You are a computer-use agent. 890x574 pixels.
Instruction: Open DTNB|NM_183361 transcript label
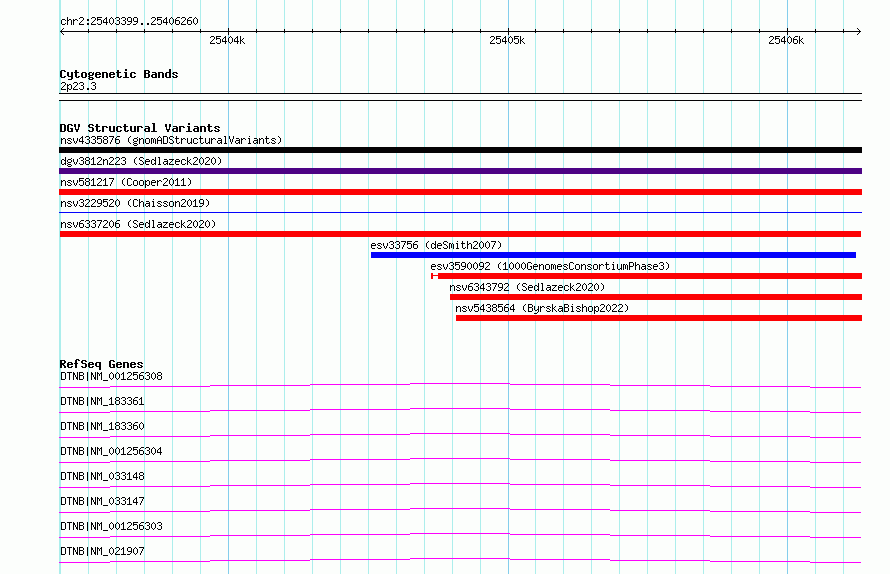pyautogui.click(x=102, y=401)
